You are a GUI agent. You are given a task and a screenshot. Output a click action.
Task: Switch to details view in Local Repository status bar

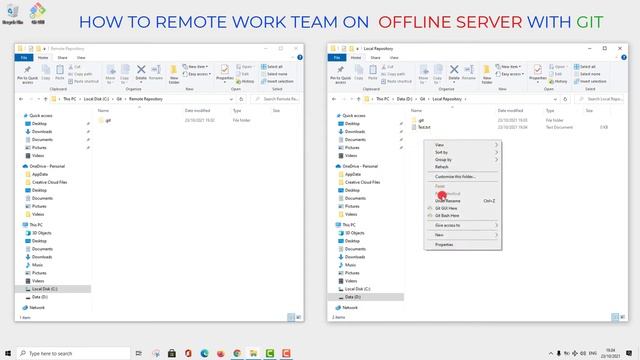click(615, 317)
